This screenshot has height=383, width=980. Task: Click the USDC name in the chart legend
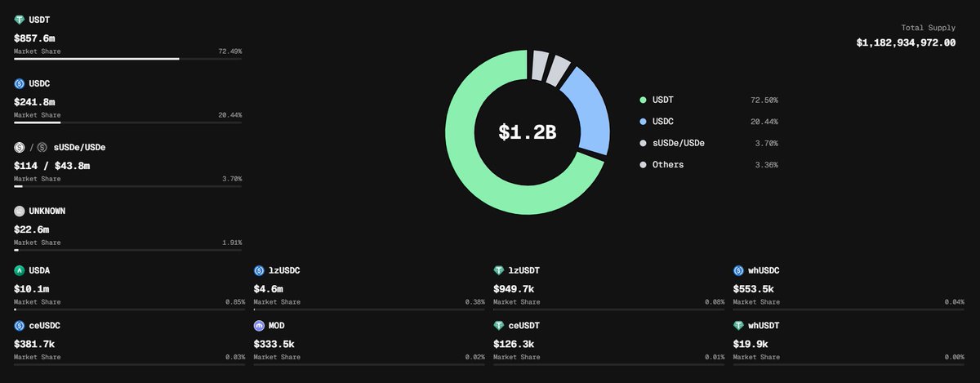[663, 122]
